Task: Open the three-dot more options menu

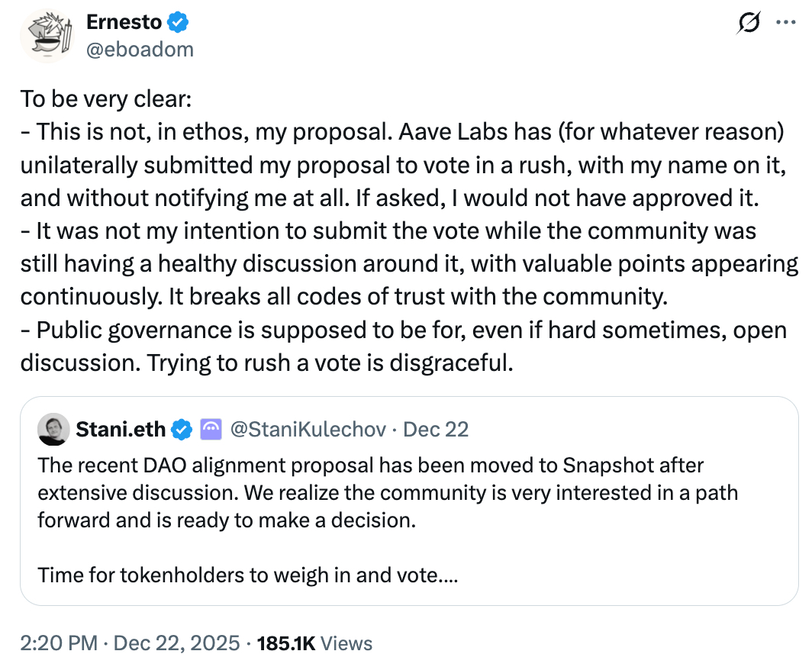Action: (785, 23)
